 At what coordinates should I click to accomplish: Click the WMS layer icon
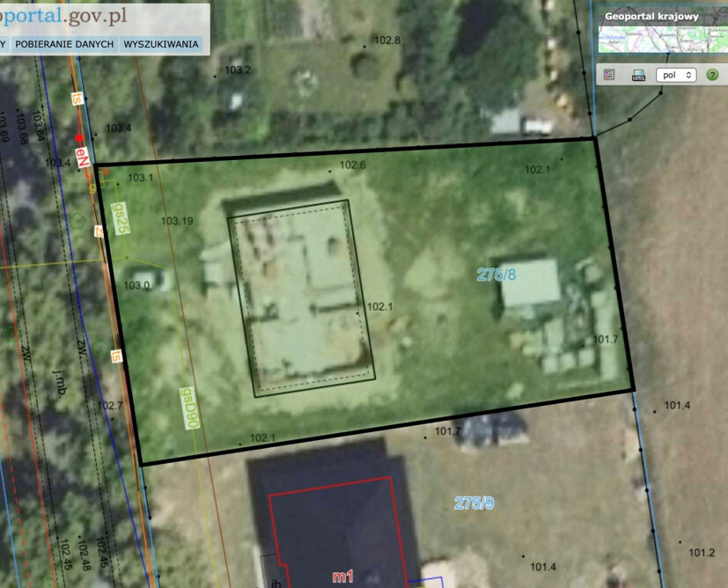click(638, 75)
